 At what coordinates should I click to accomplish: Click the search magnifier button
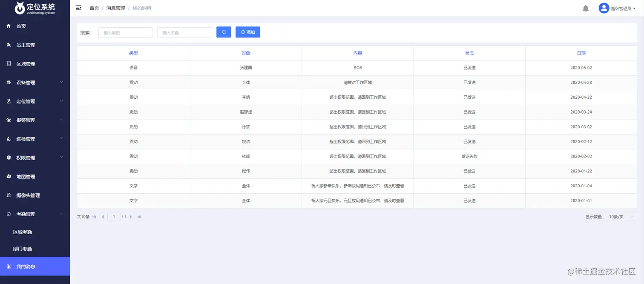(x=224, y=32)
